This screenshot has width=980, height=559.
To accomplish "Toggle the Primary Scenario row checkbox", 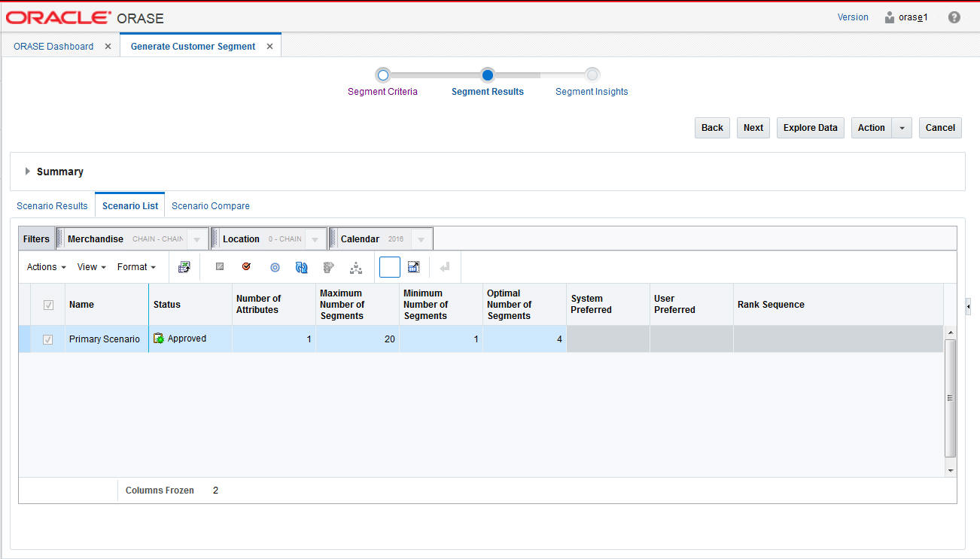I will click(49, 339).
